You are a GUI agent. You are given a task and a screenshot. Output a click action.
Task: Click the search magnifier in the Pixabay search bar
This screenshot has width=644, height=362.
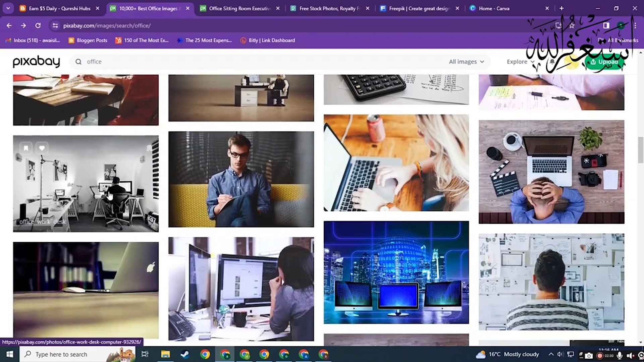coord(78,62)
